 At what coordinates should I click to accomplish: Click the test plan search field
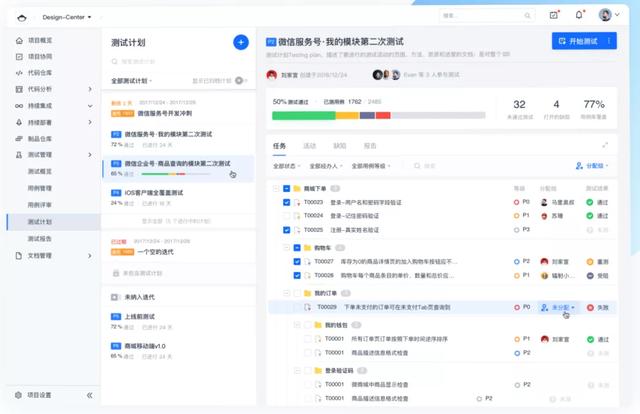pyautogui.click(x=178, y=62)
